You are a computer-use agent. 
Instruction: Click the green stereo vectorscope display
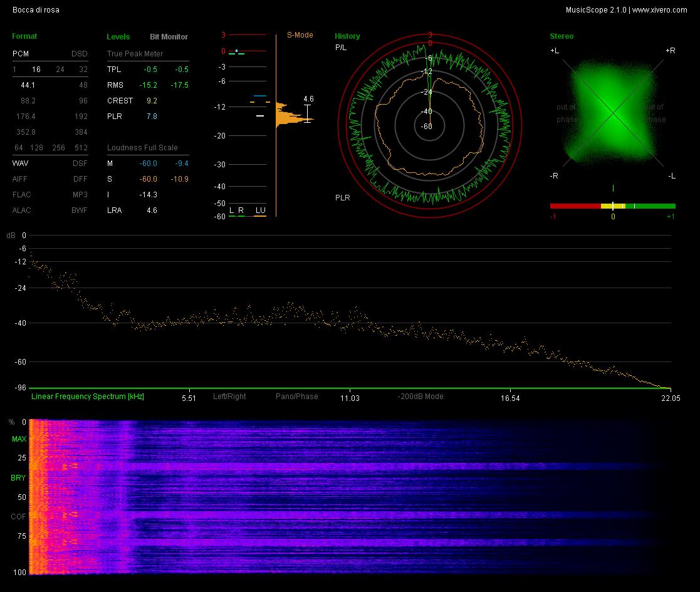613,113
